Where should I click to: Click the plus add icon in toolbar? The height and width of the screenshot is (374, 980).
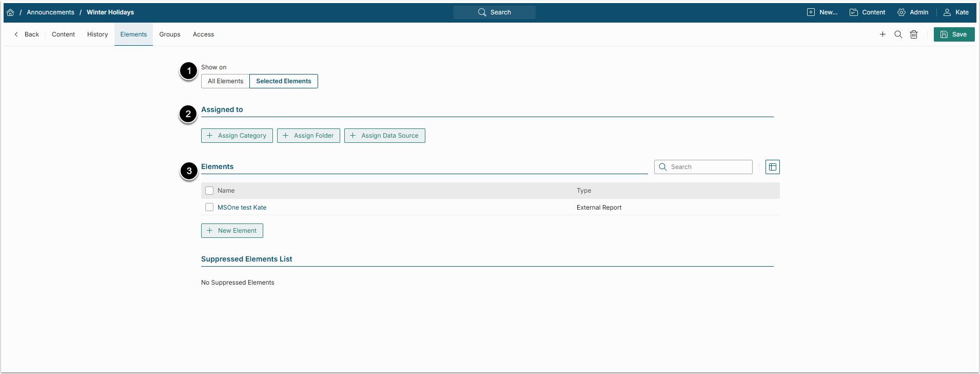click(883, 34)
